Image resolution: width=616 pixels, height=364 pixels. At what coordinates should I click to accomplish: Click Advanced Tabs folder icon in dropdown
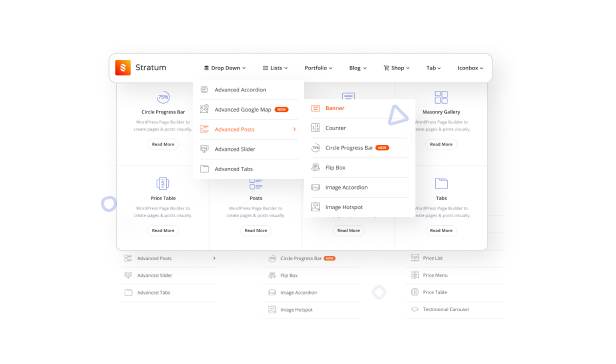[x=204, y=169]
